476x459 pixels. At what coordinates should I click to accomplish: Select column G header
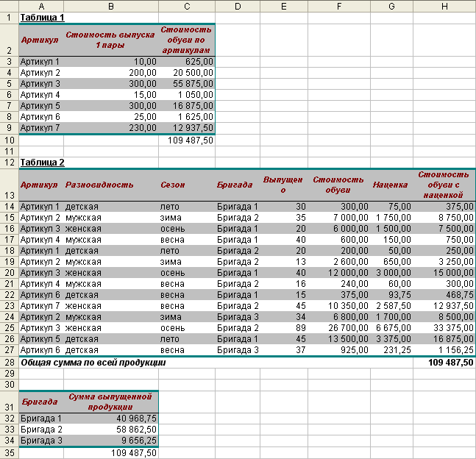pyautogui.click(x=391, y=6)
